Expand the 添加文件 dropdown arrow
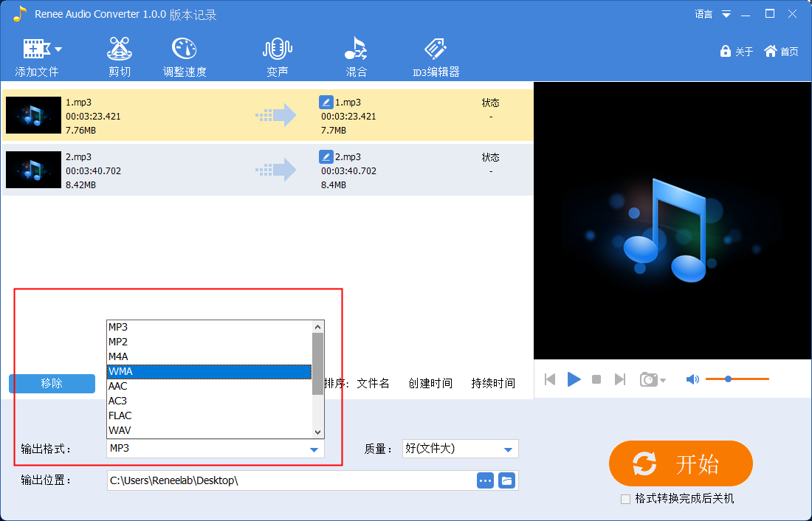This screenshot has height=521, width=812. pyautogui.click(x=58, y=49)
